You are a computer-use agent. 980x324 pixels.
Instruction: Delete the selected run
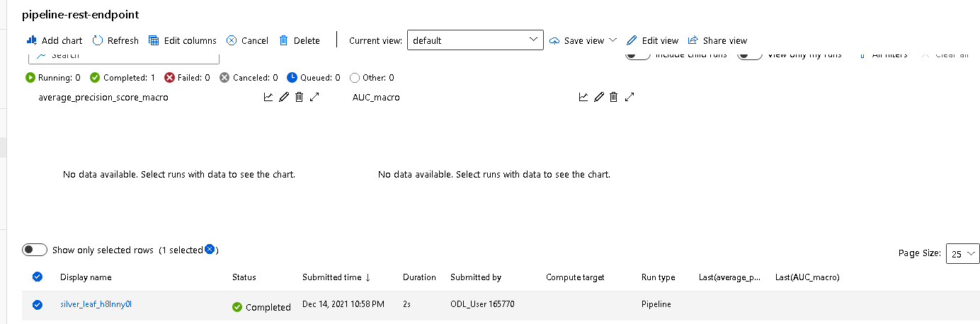click(300, 40)
